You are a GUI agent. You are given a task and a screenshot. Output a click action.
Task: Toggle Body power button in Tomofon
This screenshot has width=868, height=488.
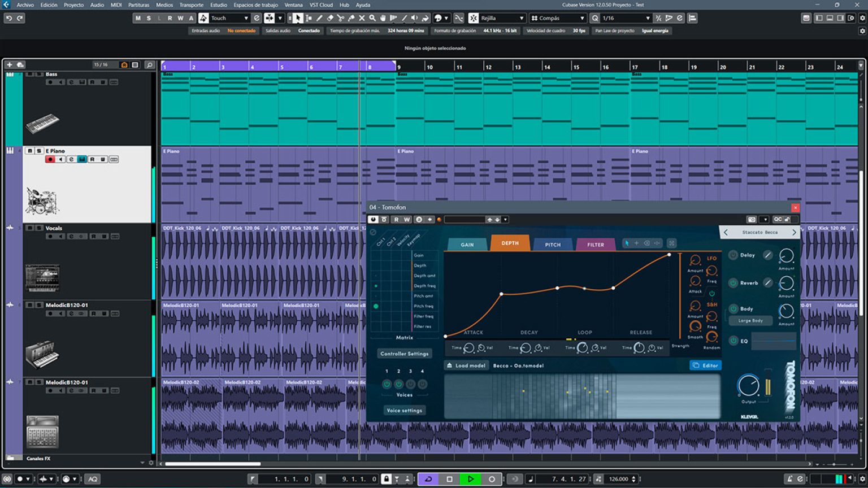coord(734,308)
